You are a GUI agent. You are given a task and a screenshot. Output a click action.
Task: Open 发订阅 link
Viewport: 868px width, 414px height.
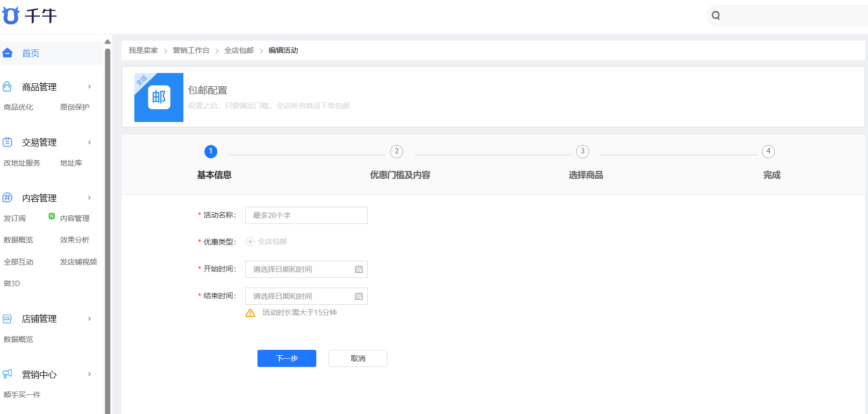[15, 219]
